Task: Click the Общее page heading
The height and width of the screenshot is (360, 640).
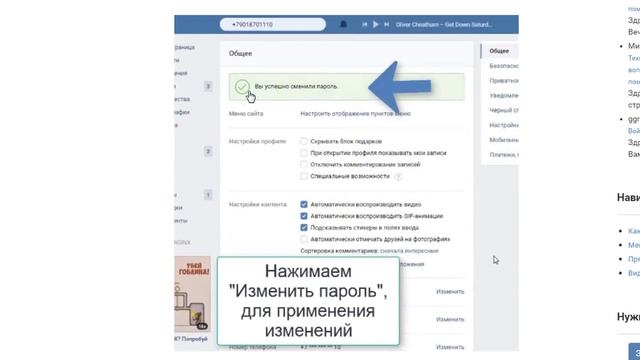Action: click(x=240, y=53)
